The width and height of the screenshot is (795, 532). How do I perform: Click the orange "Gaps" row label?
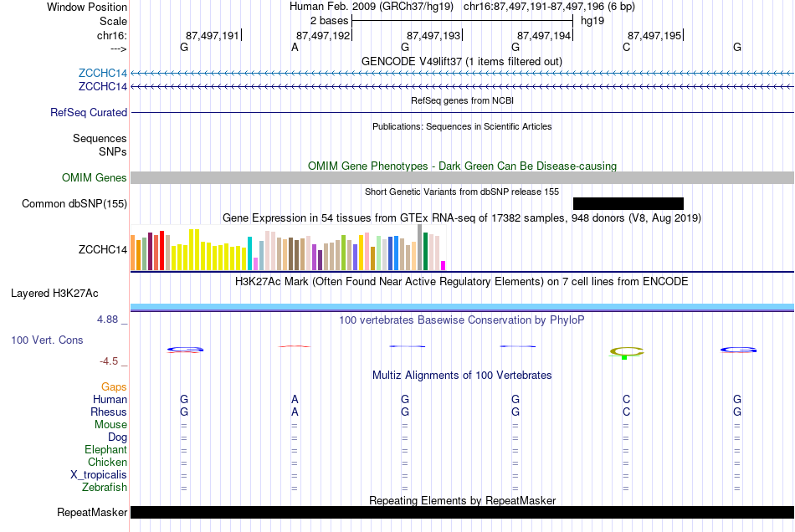tap(114, 387)
